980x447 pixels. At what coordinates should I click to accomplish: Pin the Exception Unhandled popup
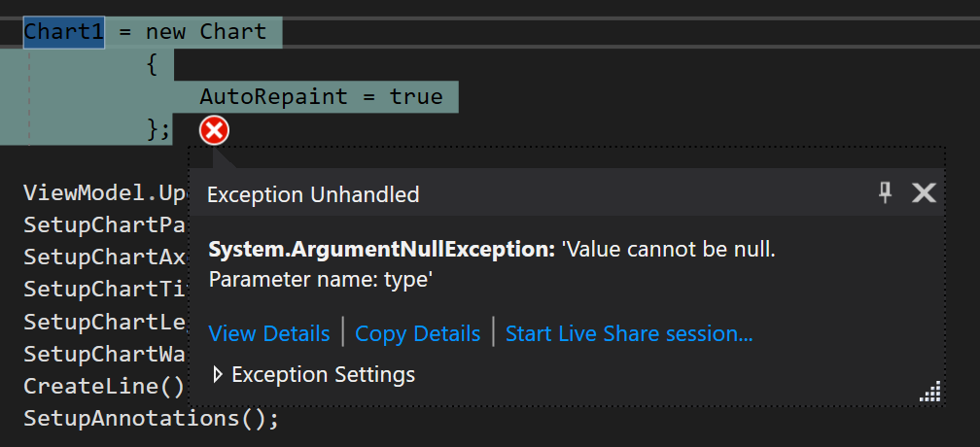[885, 193]
